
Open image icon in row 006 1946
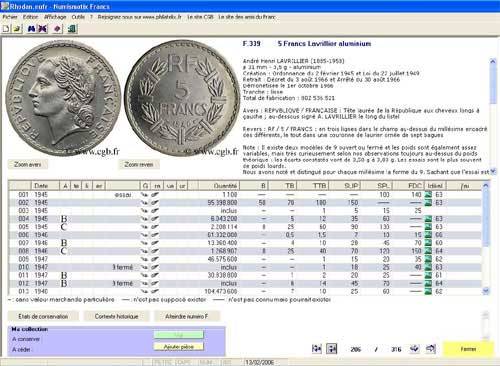pos(428,235)
